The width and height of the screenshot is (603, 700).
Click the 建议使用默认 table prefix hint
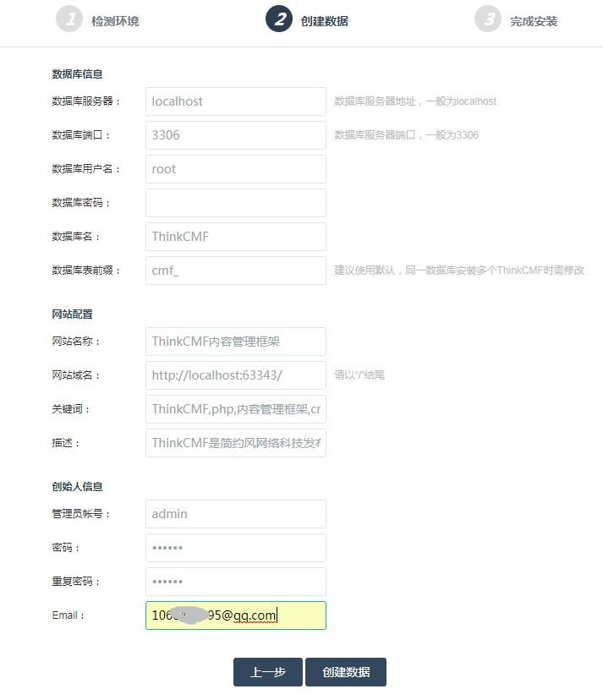(459, 271)
